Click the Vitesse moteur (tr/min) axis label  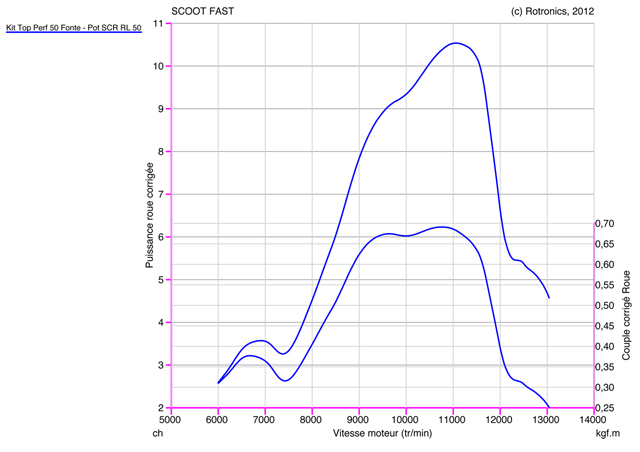(x=381, y=435)
